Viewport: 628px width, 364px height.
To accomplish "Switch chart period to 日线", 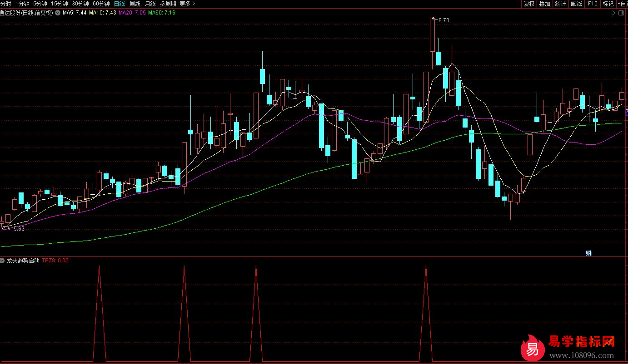I will click(x=119, y=4).
